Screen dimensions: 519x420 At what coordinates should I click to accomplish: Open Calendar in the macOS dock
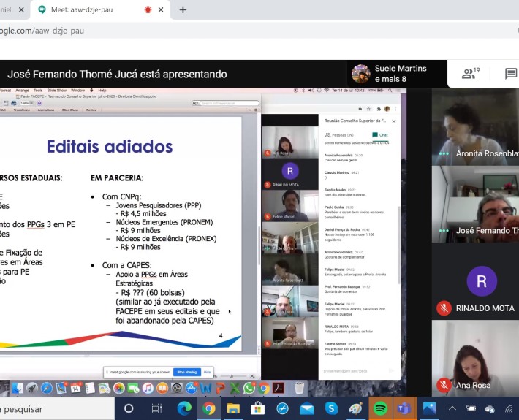coord(75,388)
